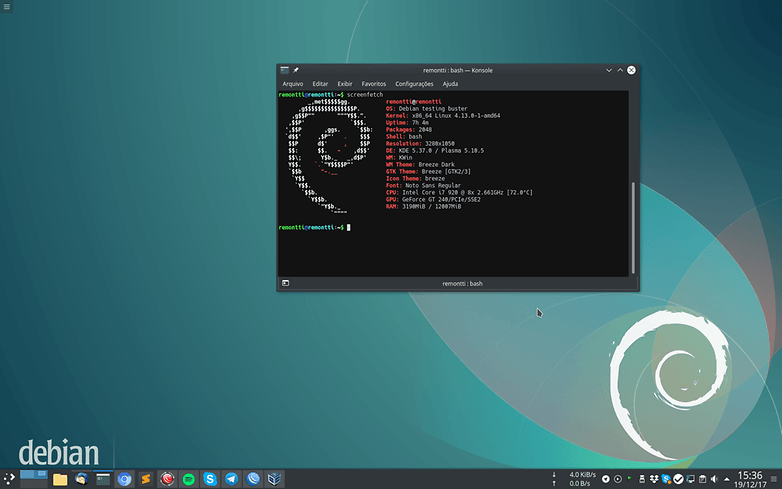Open the network connections tray icon
Screen dimensions: 782x489
[690, 479]
